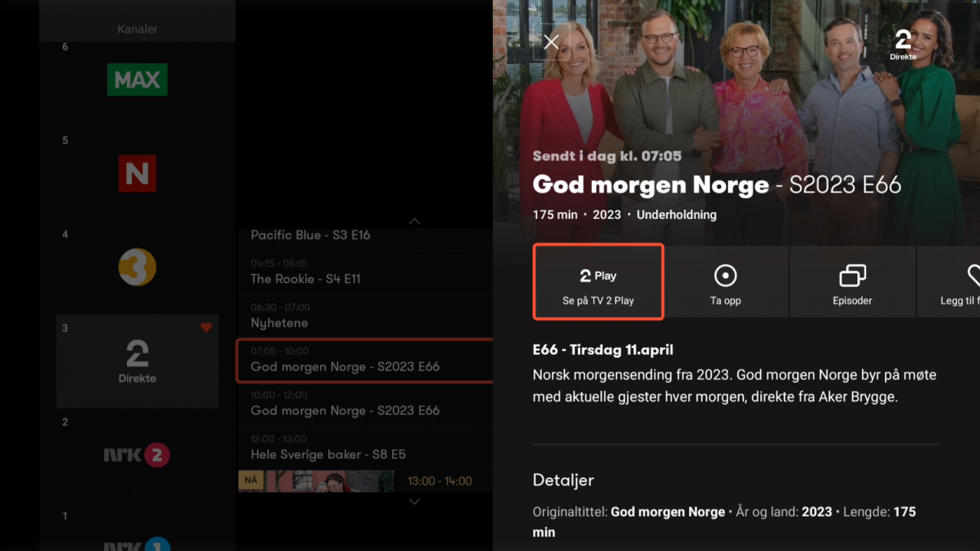The height and width of the screenshot is (551, 980).
Task: Click the NÅ live program progress thumbnail
Action: tap(315, 481)
